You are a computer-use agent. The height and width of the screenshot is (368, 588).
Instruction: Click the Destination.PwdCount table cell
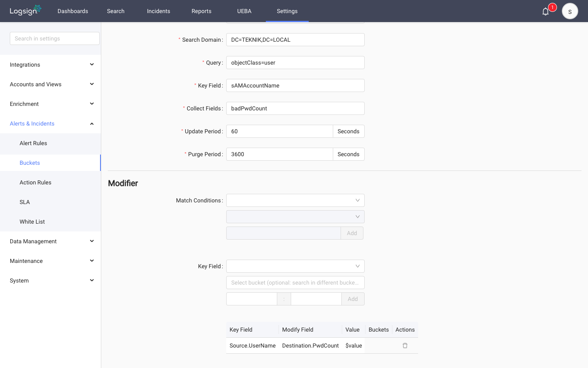pyautogui.click(x=310, y=346)
